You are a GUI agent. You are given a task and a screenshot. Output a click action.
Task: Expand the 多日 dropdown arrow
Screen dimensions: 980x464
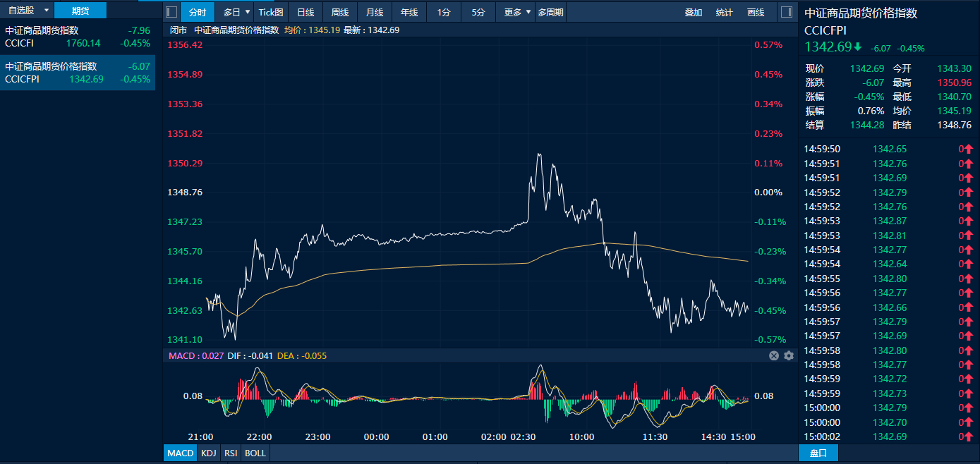coord(248,12)
